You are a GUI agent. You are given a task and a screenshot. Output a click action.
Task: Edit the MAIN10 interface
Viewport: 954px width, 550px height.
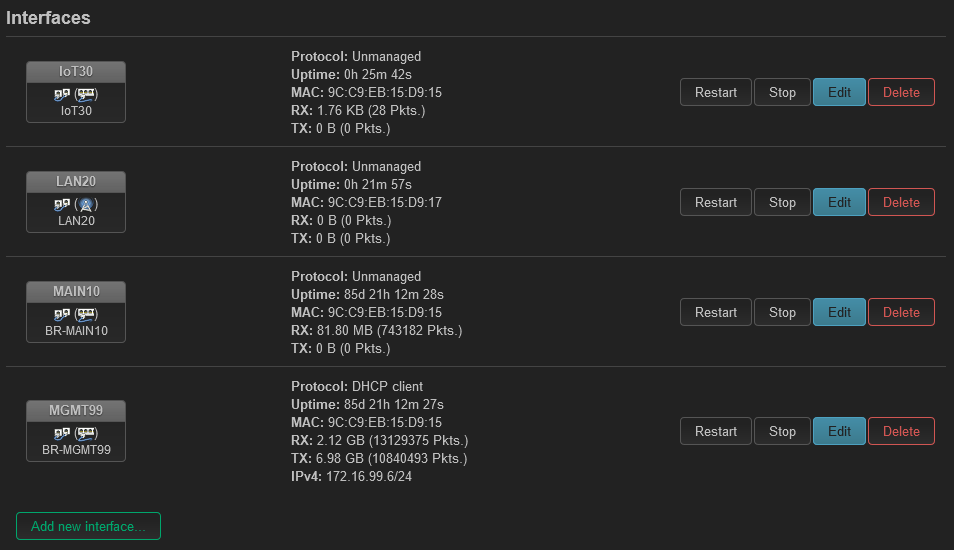pos(839,312)
